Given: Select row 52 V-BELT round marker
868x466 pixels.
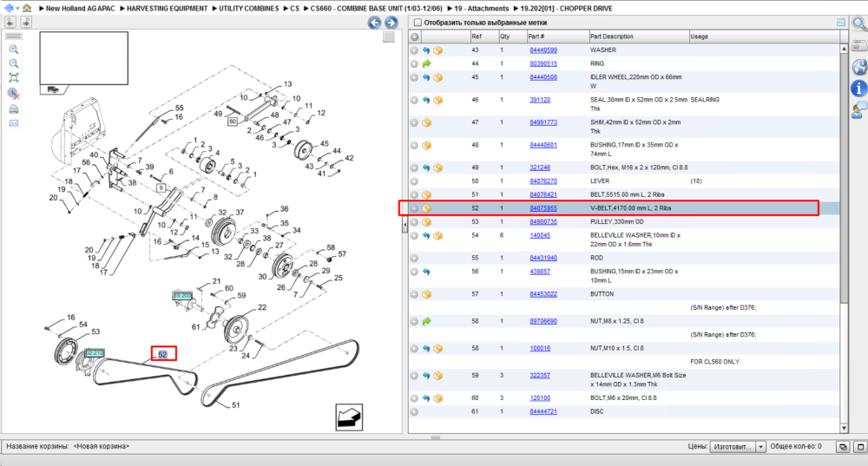Looking at the screenshot, I should (x=414, y=208).
